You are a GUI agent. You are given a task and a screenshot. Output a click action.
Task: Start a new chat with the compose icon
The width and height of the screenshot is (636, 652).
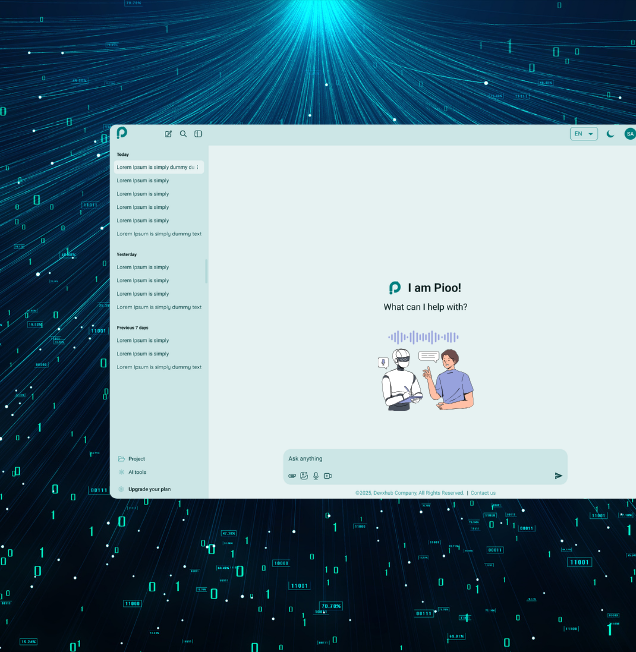tap(168, 134)
